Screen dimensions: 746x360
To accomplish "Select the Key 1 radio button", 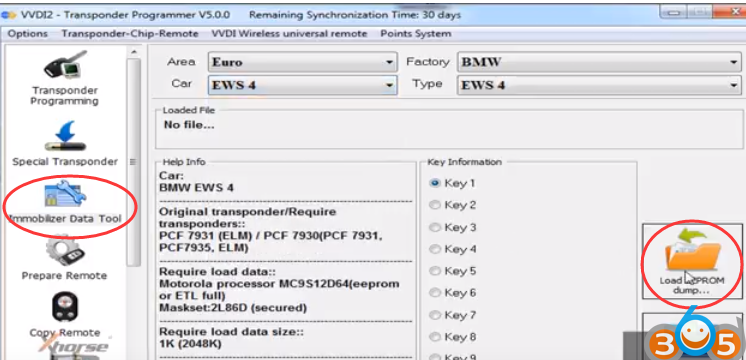I will coord(434,183).
